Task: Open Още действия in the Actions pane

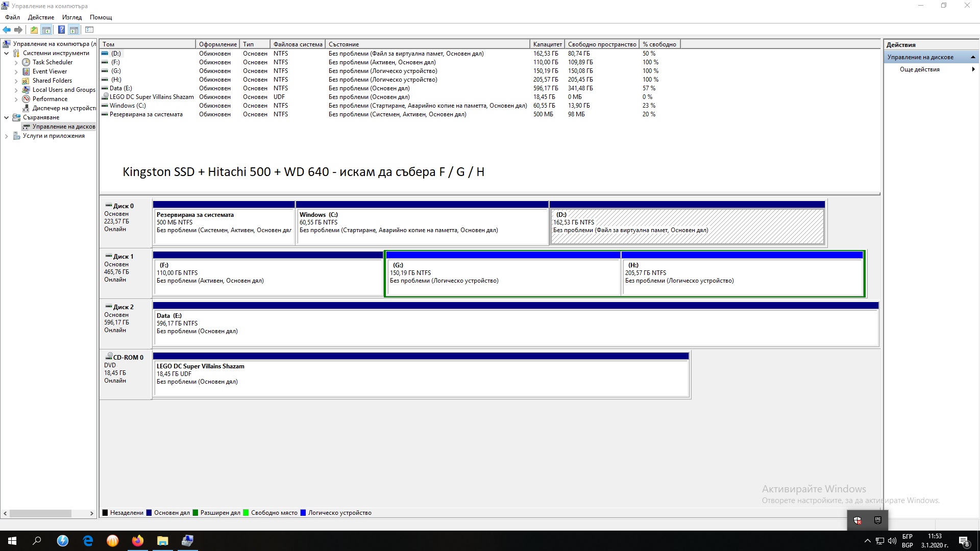Action: pos(919,69)
